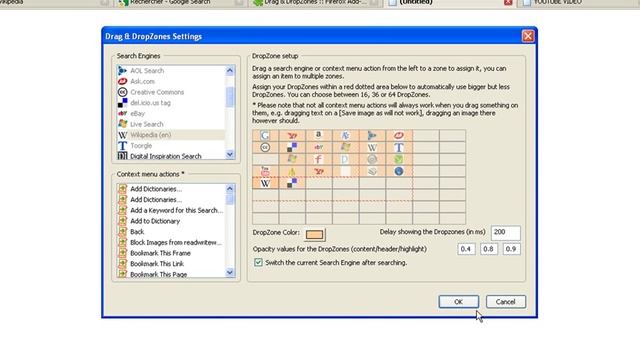The height and width of the screenshot is (360, 640).
Task: Click the light blue 'D' zone in the grid
Action: 345,159
